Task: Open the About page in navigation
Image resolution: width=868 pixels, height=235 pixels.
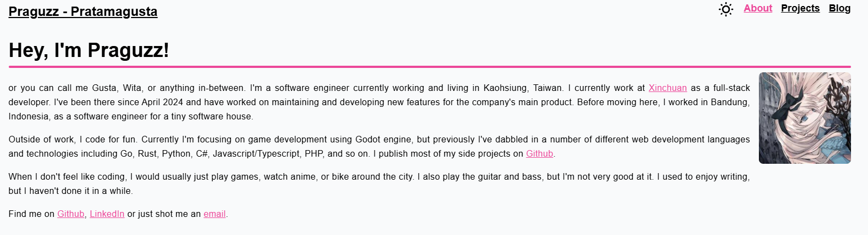Action: 758,8
